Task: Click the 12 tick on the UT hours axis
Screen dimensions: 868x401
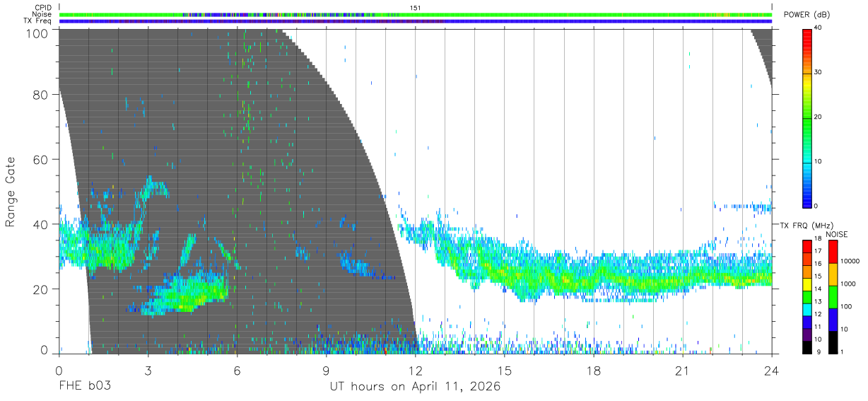Action: click(x=416, y=370)
